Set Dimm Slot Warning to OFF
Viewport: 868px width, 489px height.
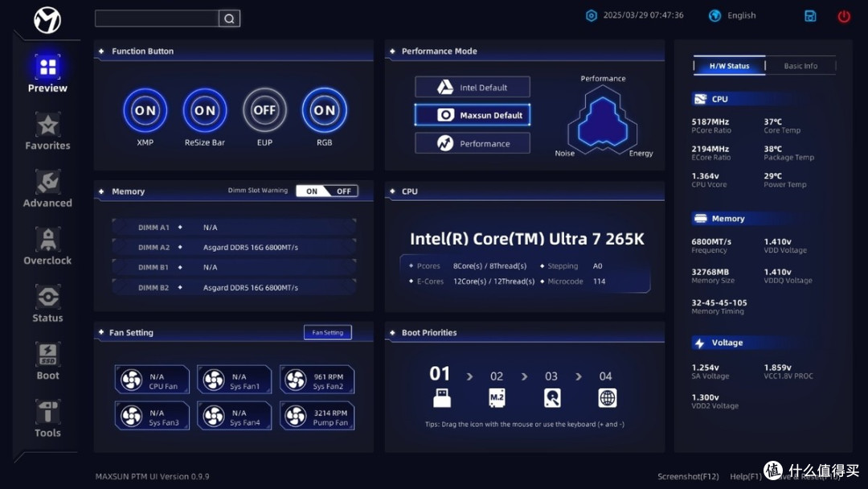tap(343, 191)
